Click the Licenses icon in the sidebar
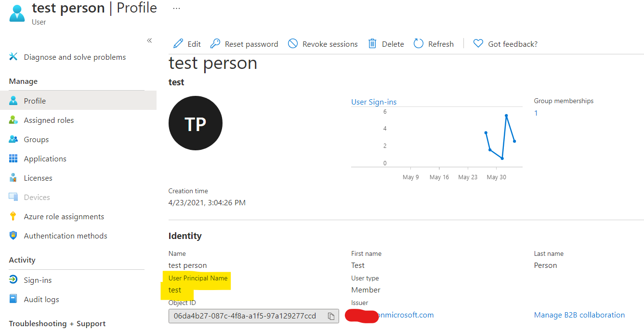 (x=13, y=178)
